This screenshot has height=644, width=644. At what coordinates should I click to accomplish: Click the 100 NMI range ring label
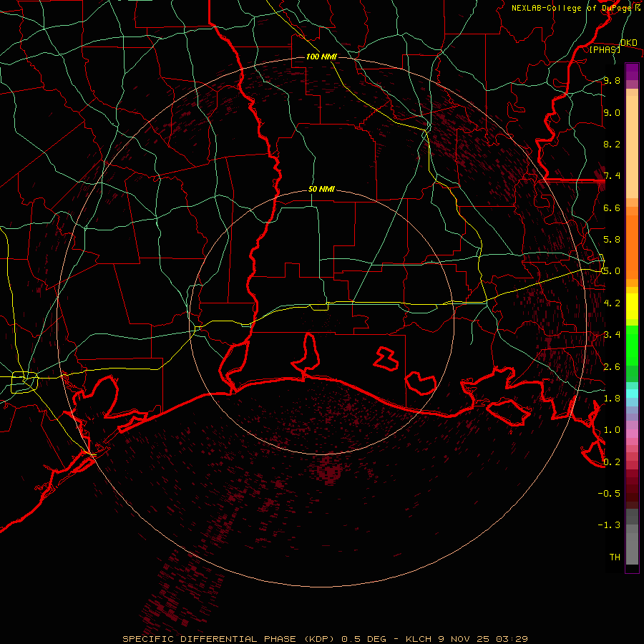pos(321,57)
